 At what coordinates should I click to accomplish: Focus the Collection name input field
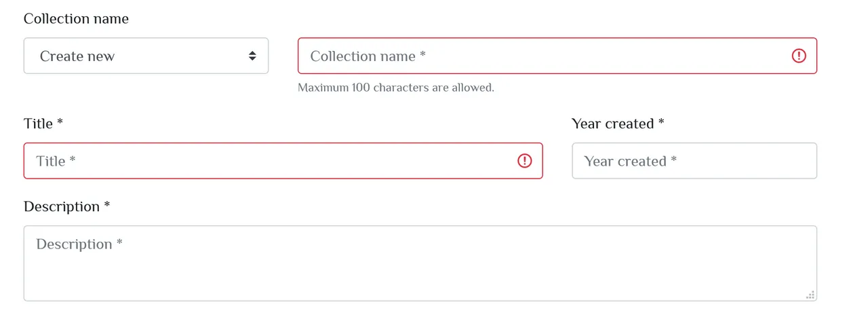(557, 56)
